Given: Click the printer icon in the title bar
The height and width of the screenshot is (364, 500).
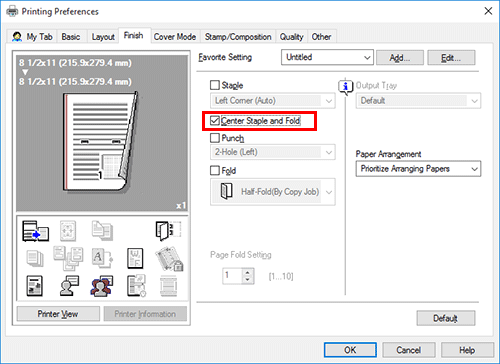Looking at the screenshot, I should 12,11.
